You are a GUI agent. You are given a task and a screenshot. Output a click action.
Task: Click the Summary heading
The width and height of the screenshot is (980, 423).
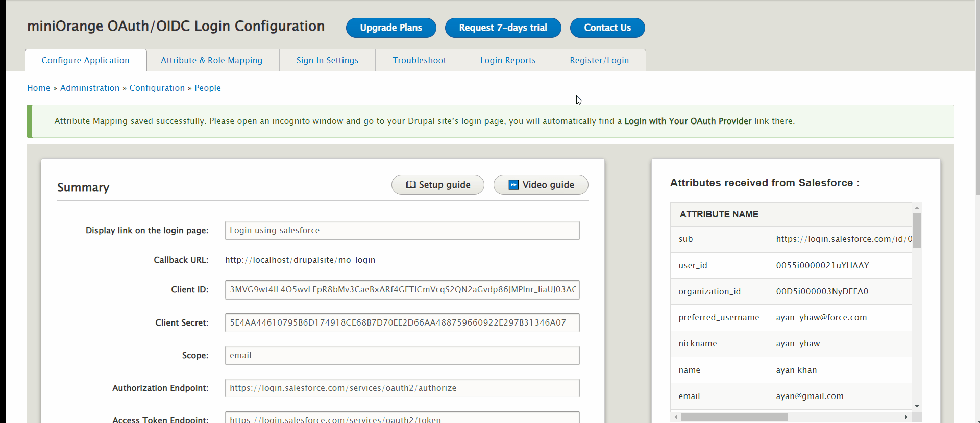83,187
